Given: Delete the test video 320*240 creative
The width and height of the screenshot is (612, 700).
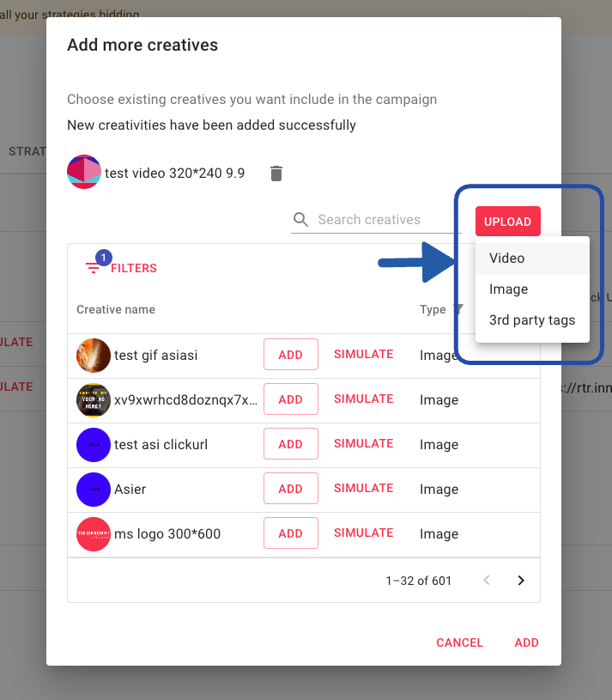Looking at the screenshot, I should pos(276,173).
